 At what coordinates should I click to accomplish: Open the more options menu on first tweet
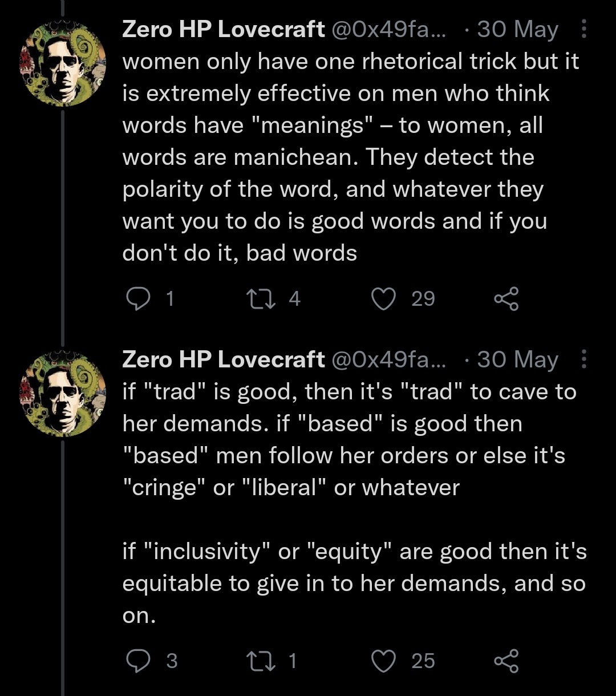point(583,29)
